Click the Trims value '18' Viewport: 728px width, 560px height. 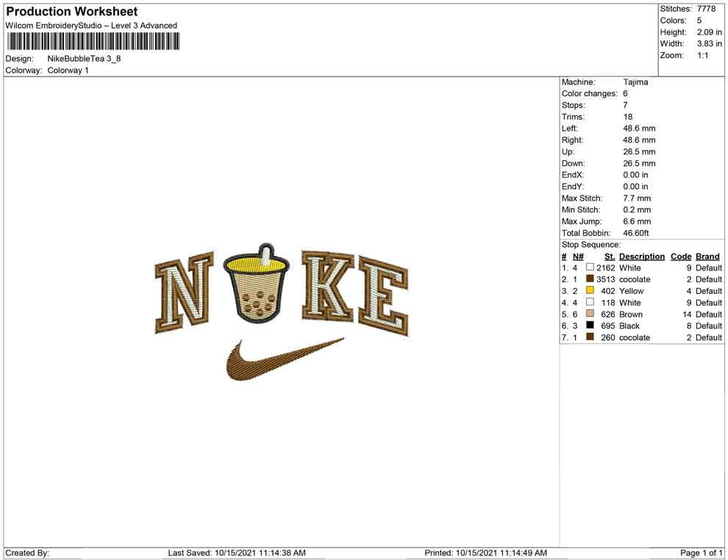[x=628, y=116]
